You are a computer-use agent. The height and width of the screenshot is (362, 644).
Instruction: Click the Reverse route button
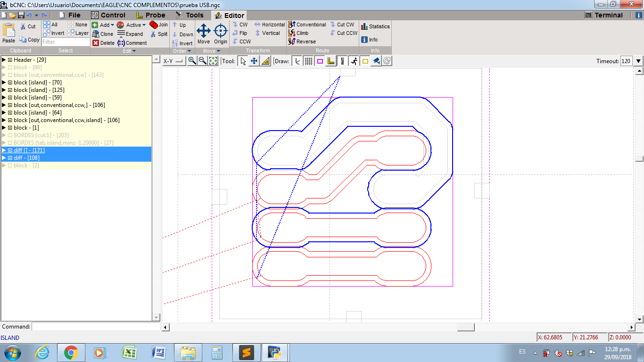[x=302, y=41]
